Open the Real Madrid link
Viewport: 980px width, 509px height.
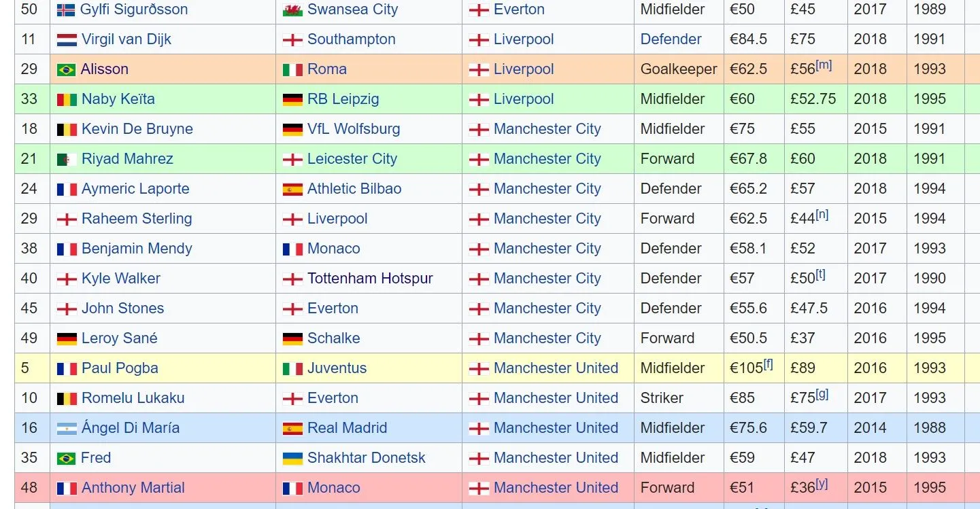coord(347,428)
